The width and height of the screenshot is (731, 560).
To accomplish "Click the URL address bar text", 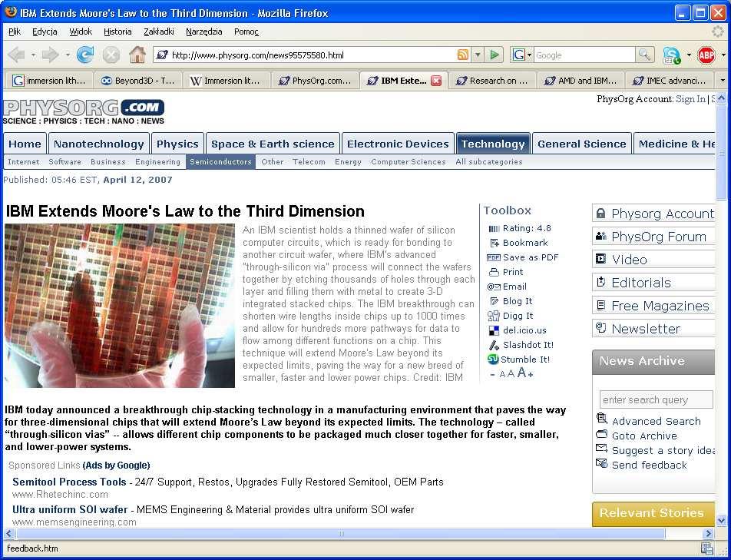I will click(258, 55).
